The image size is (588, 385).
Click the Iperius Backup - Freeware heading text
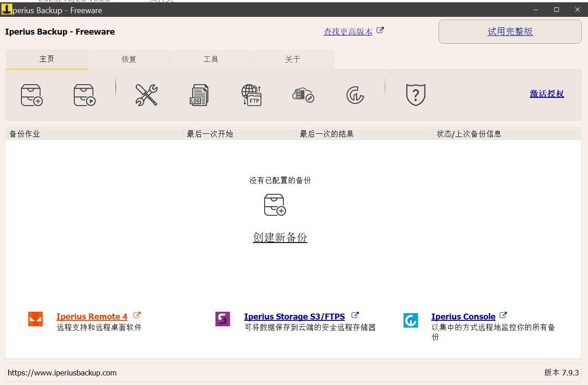tap(60, 32)
